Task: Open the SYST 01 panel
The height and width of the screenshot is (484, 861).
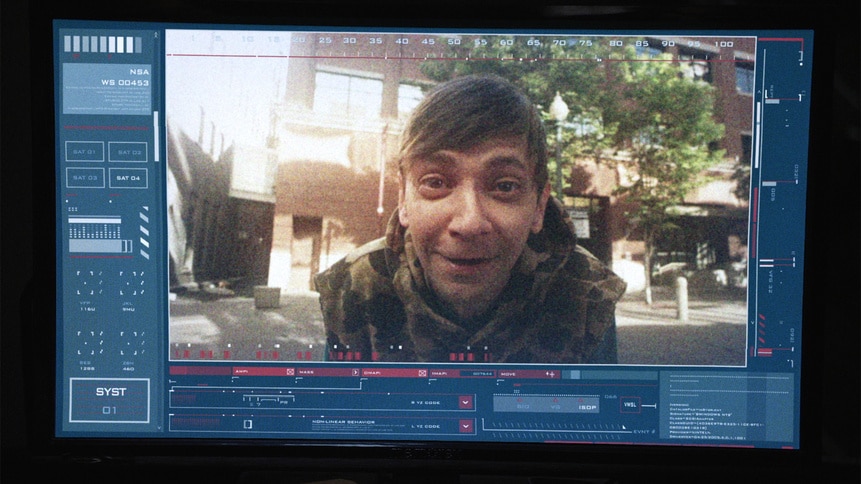Action: 109,400
